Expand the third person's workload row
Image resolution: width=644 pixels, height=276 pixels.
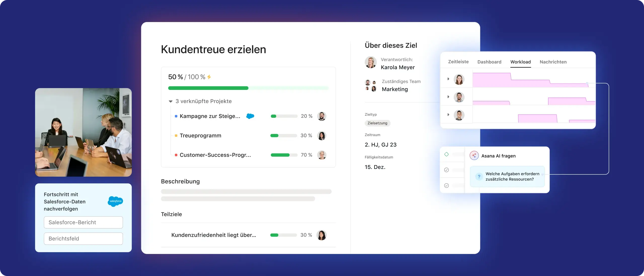coord(448,115)
